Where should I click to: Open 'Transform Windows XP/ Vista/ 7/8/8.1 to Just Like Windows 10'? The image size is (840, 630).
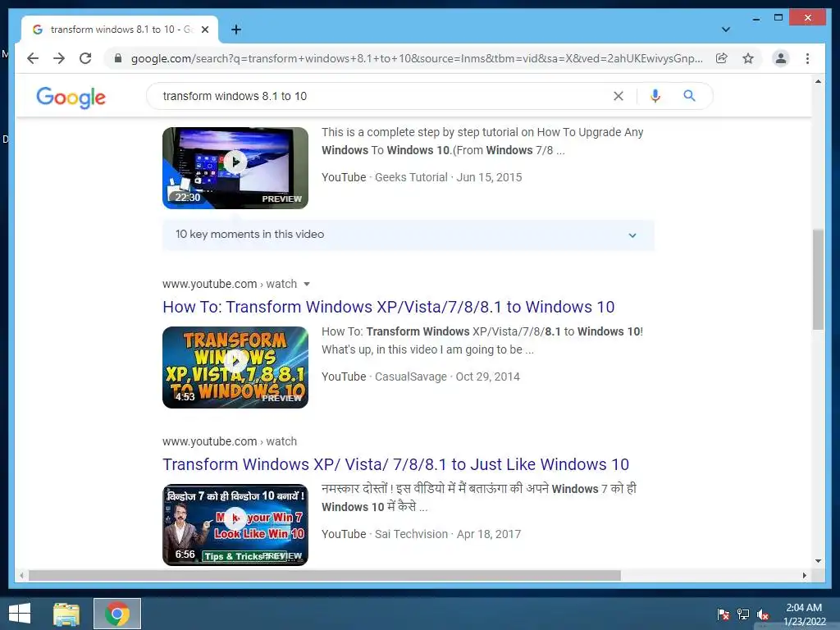point(395,464)
